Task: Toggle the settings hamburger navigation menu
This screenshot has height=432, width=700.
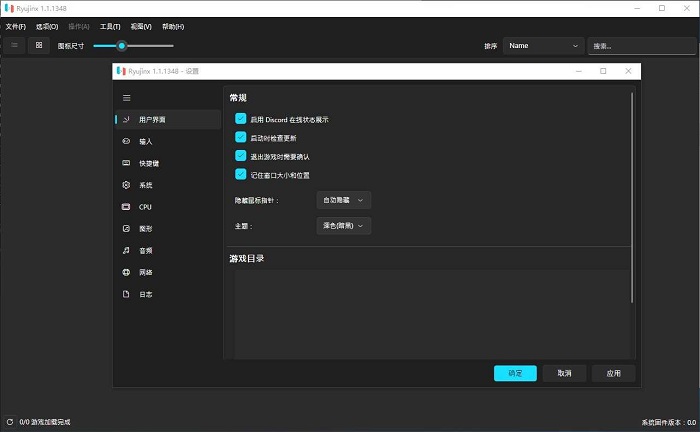Action: pos(127,98)
